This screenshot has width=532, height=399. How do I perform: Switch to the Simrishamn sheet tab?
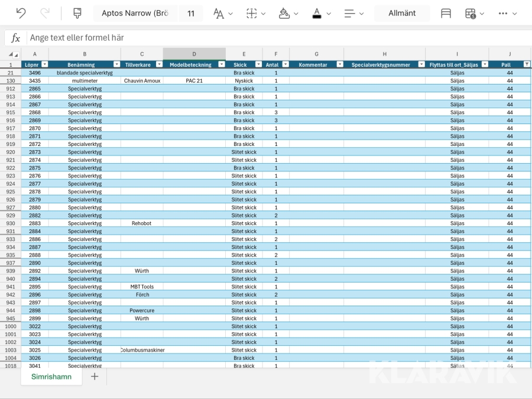(x=51, y=377)
